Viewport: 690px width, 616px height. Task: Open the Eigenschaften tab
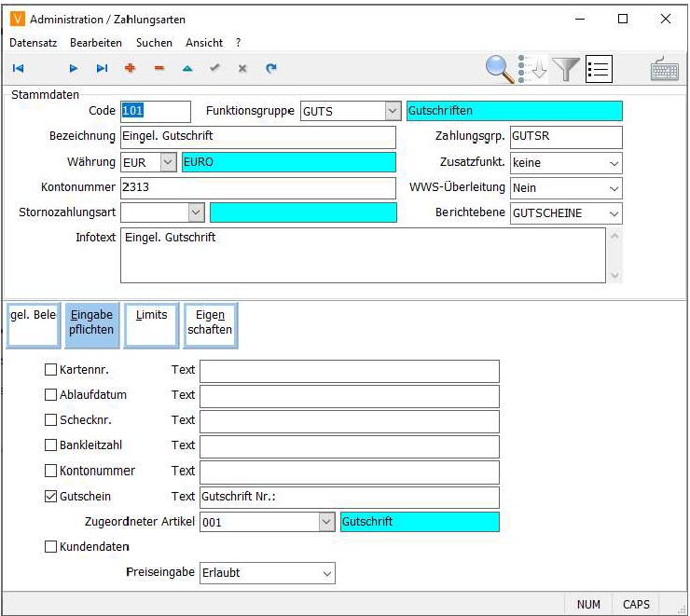click(210, 323)
